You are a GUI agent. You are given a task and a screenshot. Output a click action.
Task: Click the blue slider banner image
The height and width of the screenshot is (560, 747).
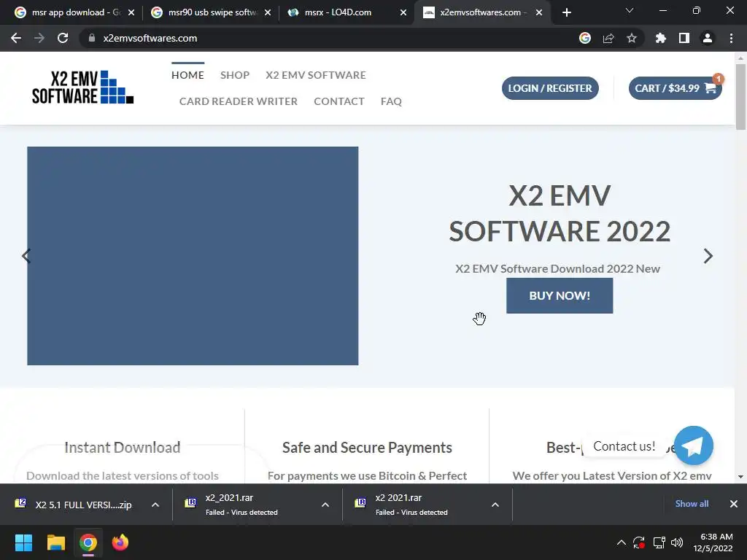(193, 256)
